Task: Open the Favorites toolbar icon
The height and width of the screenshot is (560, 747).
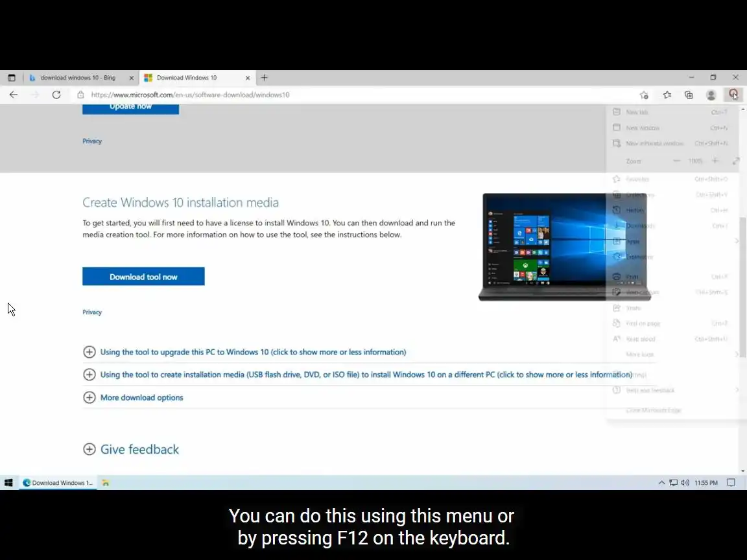Action: coord(667,95)
